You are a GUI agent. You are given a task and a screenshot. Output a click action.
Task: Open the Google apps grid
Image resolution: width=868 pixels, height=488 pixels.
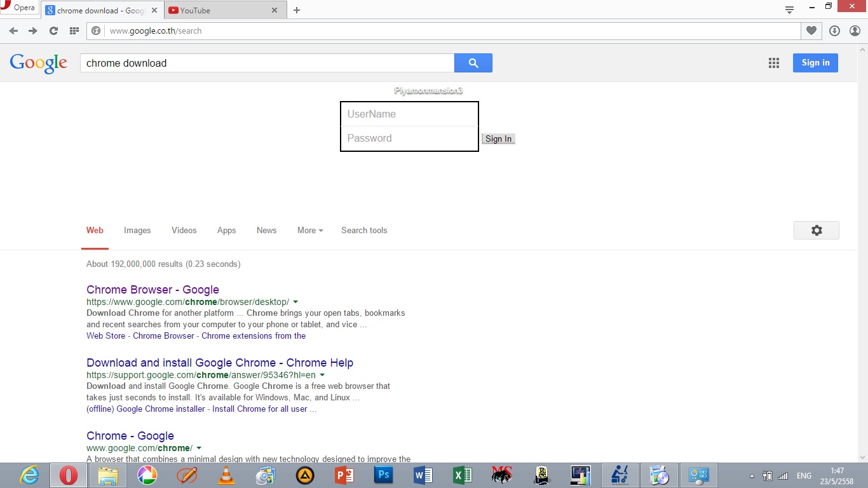tap(773, 62)
